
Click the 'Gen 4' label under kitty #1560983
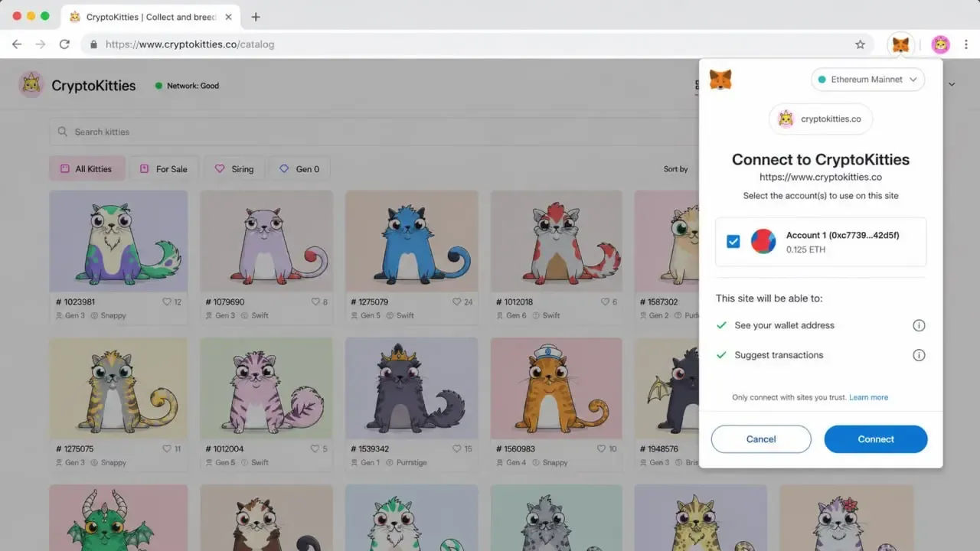(x=516, y=462)
